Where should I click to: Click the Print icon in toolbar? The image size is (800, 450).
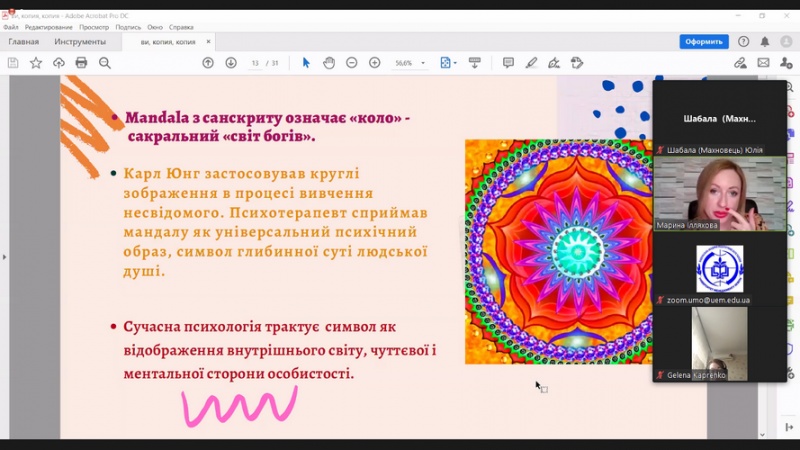[81, 63]
